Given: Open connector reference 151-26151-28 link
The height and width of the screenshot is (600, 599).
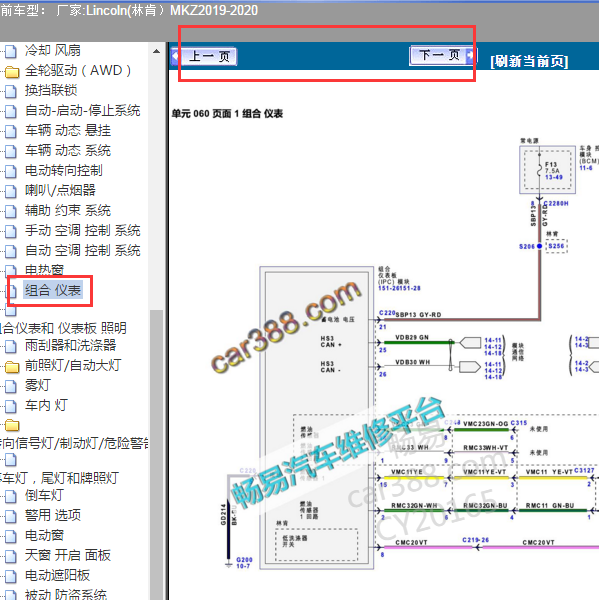Looking at the screenshot, I should [399, 288].
